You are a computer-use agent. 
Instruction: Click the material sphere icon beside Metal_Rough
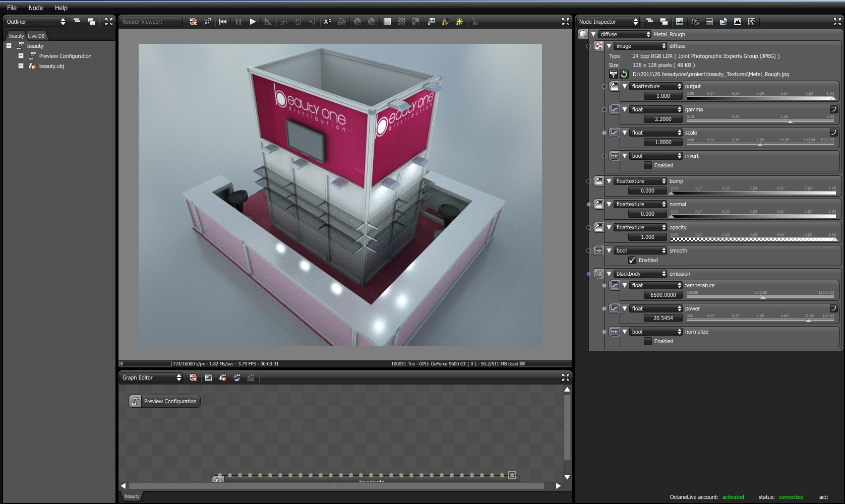pos(583,34)
